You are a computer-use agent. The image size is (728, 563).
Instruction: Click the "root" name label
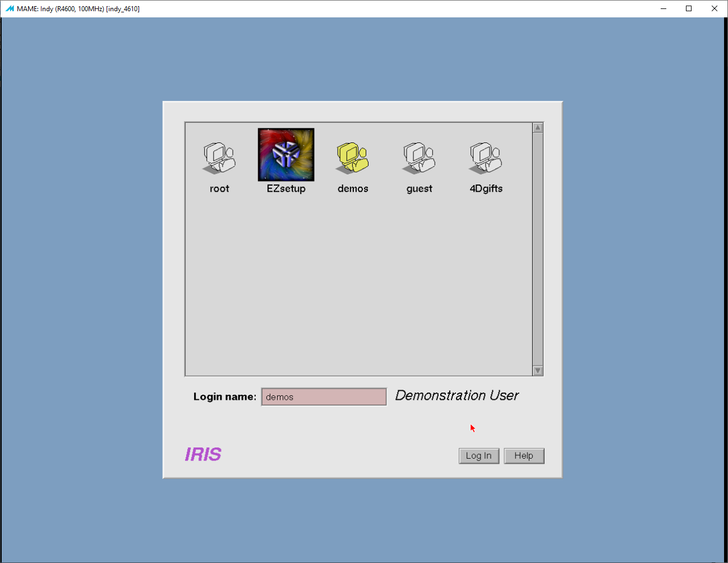click(219, 189)
